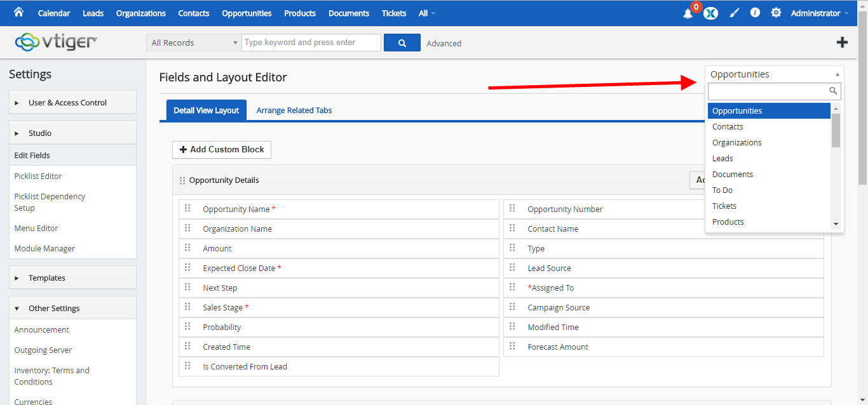Open the Tickets menu in navbar

tap(394, 13)
